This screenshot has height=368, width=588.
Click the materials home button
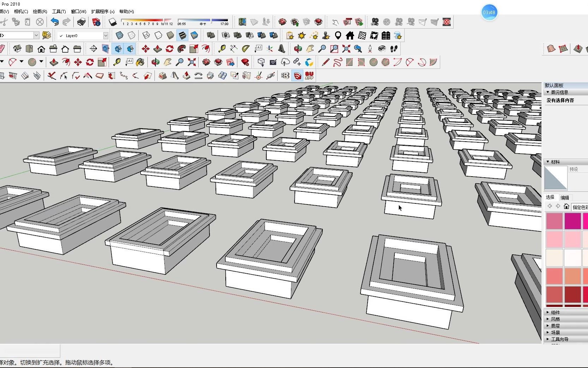[x=566, y=206]
